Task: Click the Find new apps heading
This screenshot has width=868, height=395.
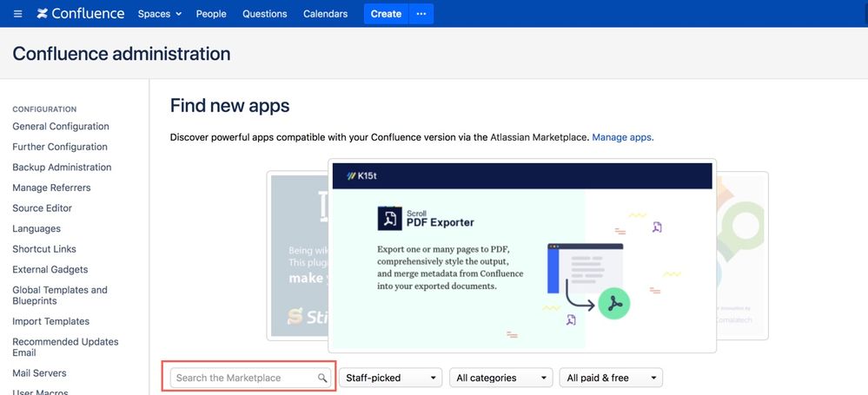Action: 229,106
